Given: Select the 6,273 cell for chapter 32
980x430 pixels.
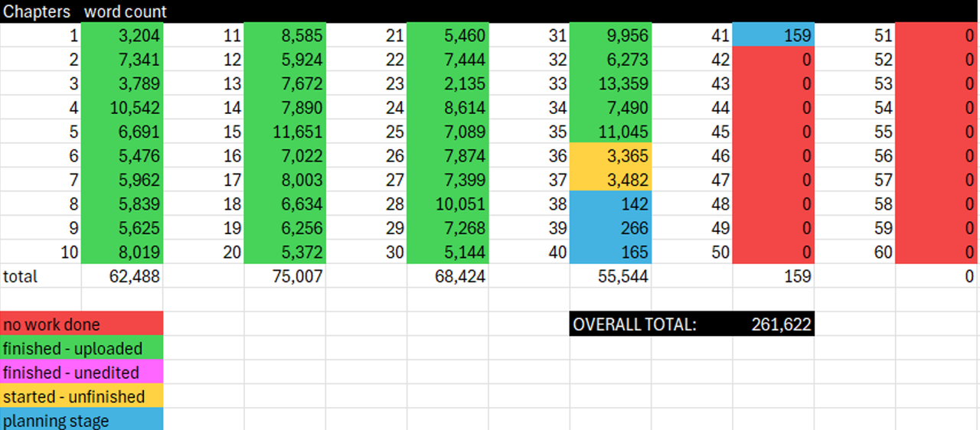Looking at the screenshot, I should pyautogui.click(x=610, y=59).
